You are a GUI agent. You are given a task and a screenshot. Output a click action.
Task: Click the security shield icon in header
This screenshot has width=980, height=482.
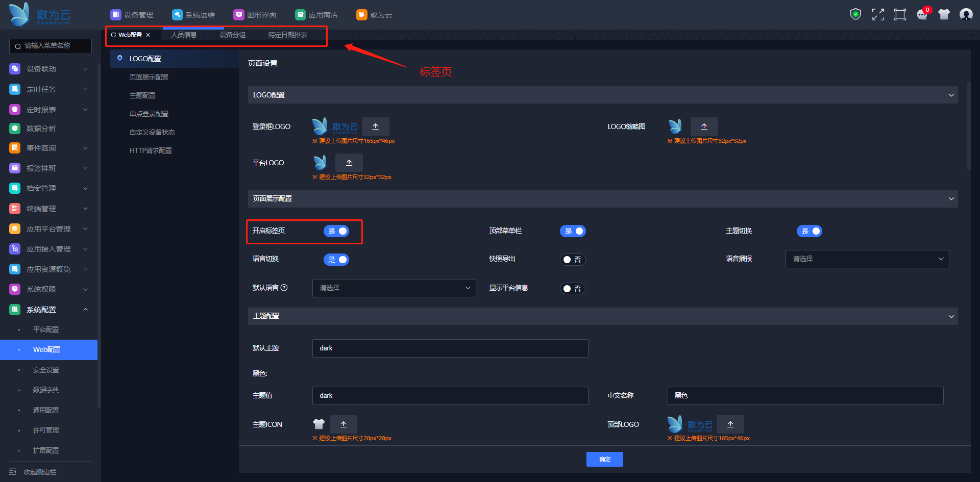855,14
